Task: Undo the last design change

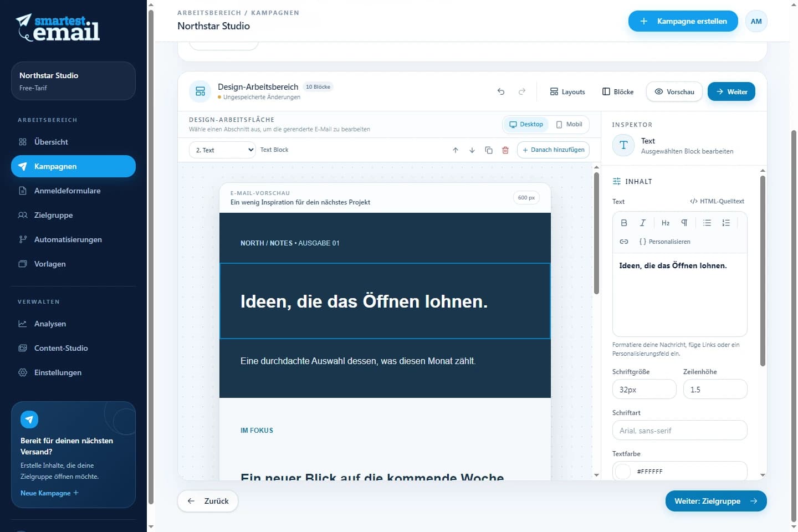Action: [501, 91]
